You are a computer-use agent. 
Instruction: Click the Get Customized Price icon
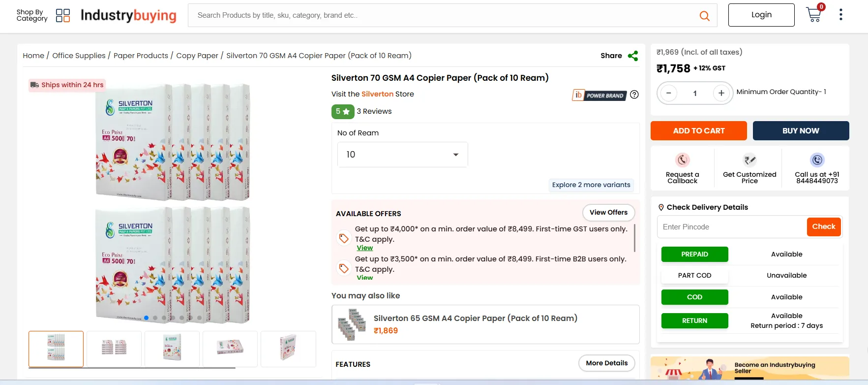click(x=749, y=160)
